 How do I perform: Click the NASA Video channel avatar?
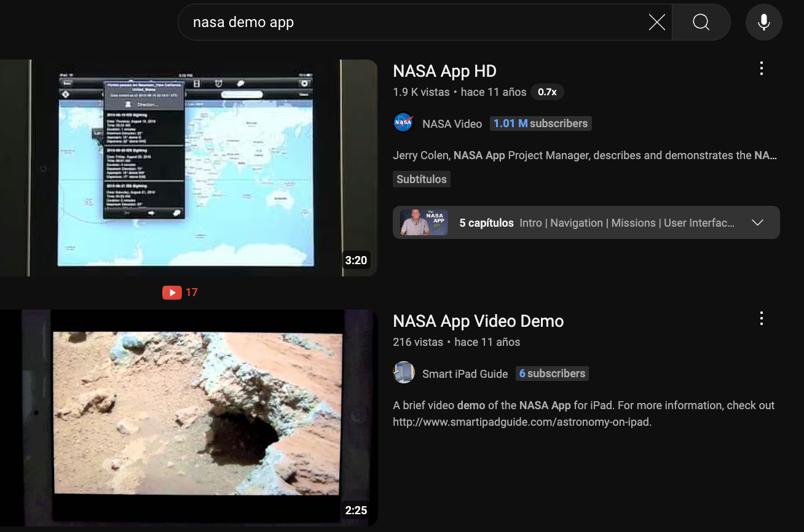[x=403, y=123]
